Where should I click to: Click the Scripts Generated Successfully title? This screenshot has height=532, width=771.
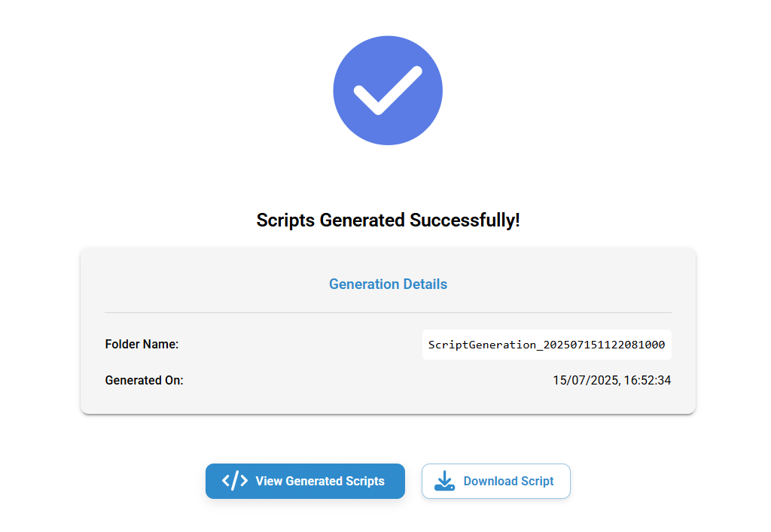click(x=388, y=220)
